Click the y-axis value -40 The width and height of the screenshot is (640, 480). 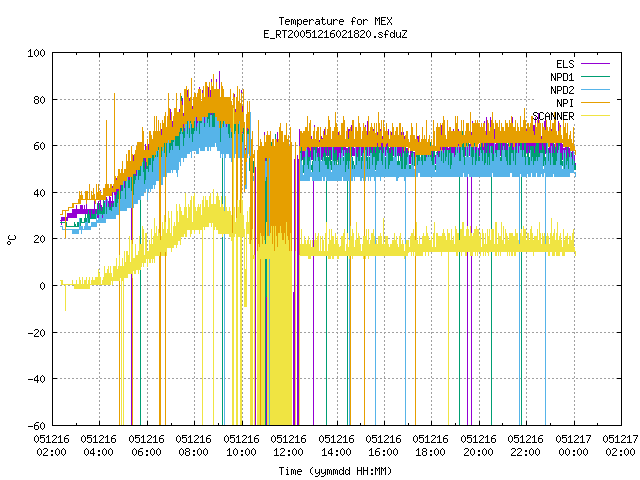click(x=36, y=379)
